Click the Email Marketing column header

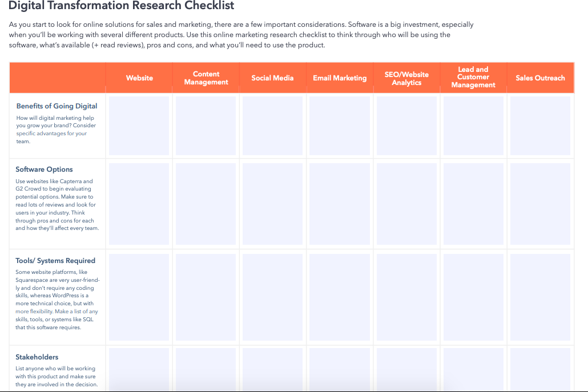pos(340,78)
